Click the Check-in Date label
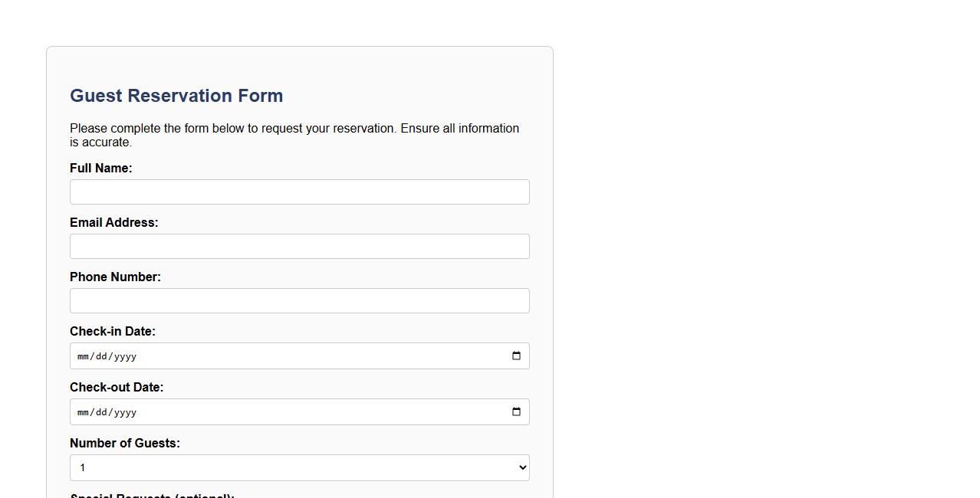The image size is (980, 498). point(112,331)
